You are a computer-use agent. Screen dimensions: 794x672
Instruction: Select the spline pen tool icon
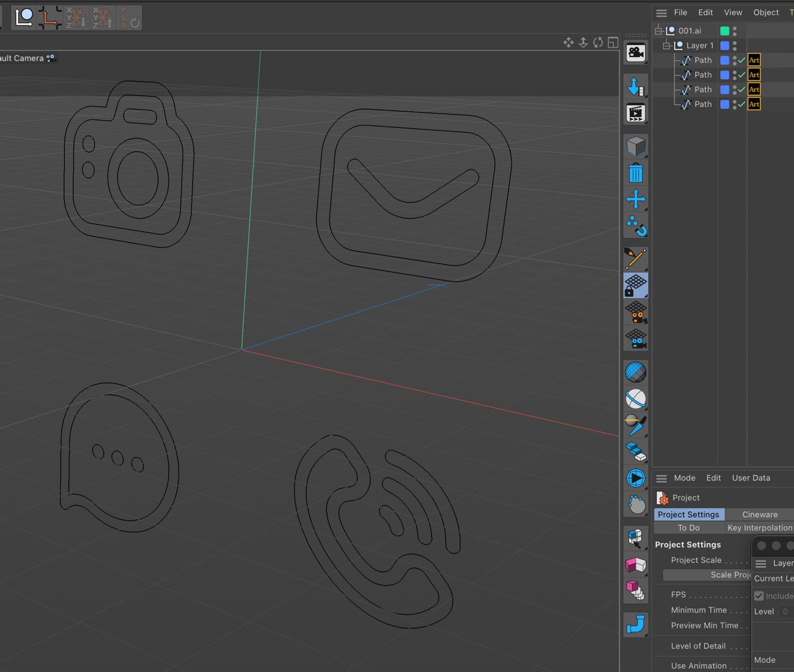pos(635,259)
